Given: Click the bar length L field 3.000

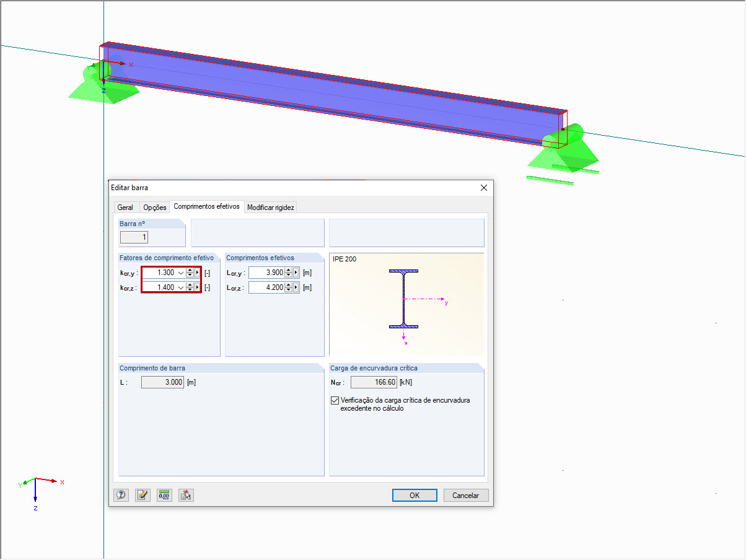Looking at the screenshot, I should pyautogui.click(x=163, y=382).
